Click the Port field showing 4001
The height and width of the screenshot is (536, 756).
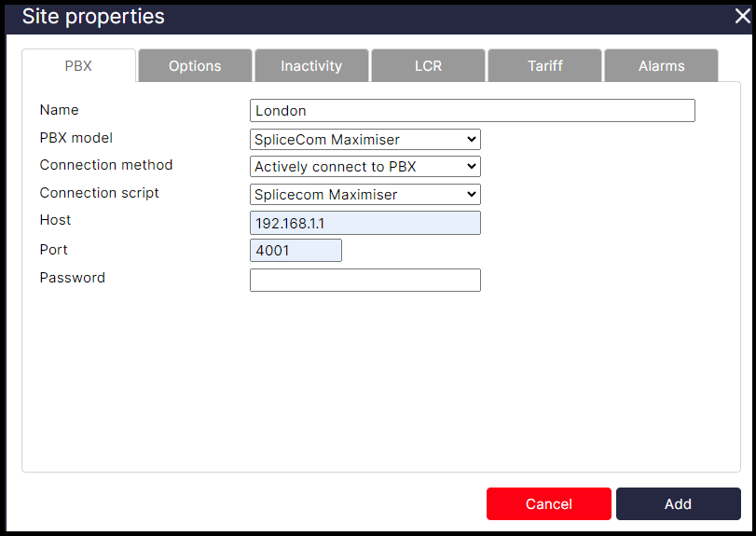pyautogui.click(x=296, y=251)
